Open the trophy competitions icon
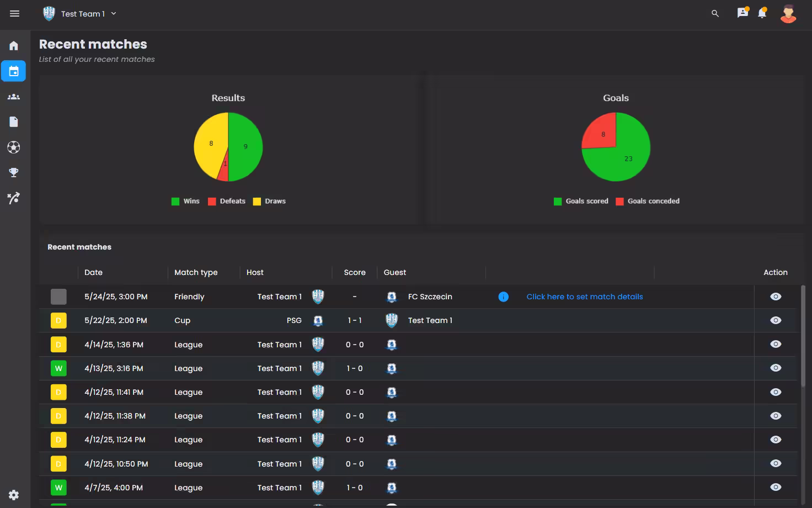Viewport: 812px width, 508px height. coord(14,173)
